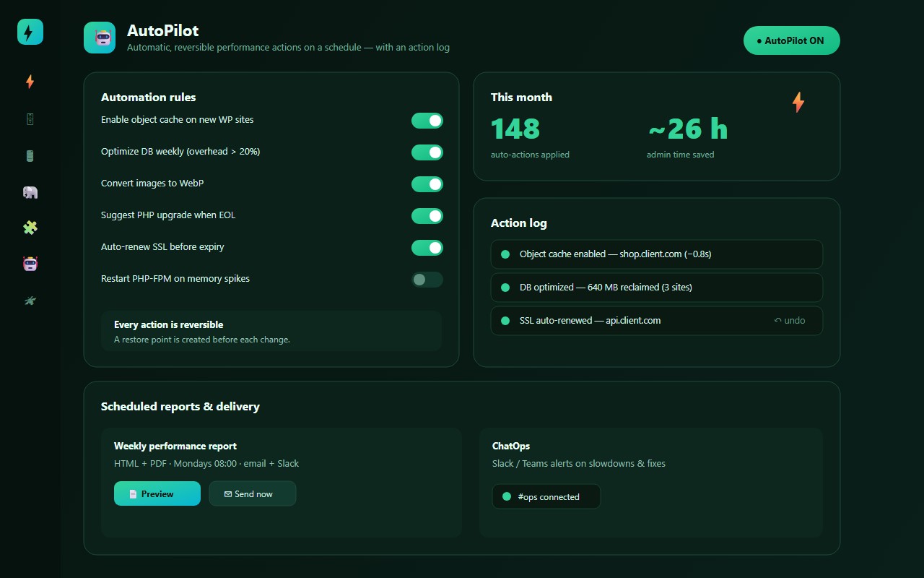Open the database cylinder sidebar icon
The height and width of the screenshot is (578, 924).
(30, 155)
